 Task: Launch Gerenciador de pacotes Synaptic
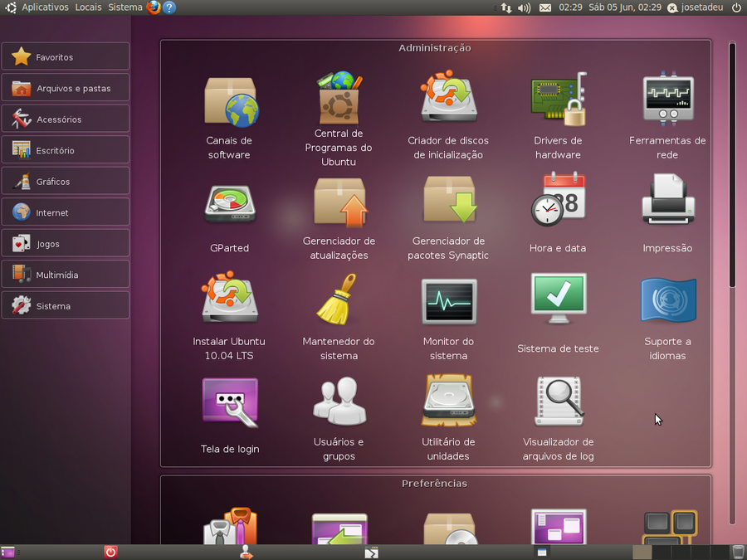pyautogui.click(x=448, y=218)
